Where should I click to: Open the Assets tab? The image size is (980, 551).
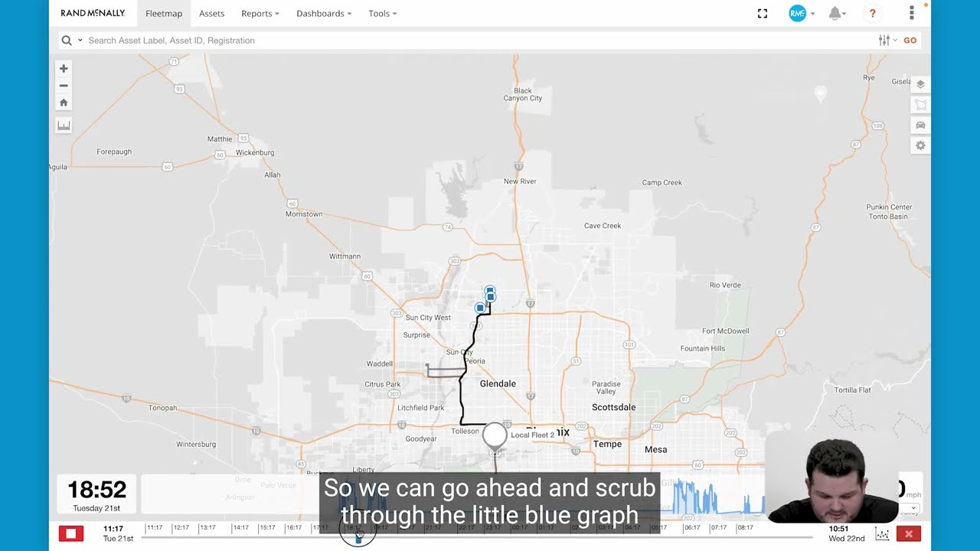tap(212, 14)
